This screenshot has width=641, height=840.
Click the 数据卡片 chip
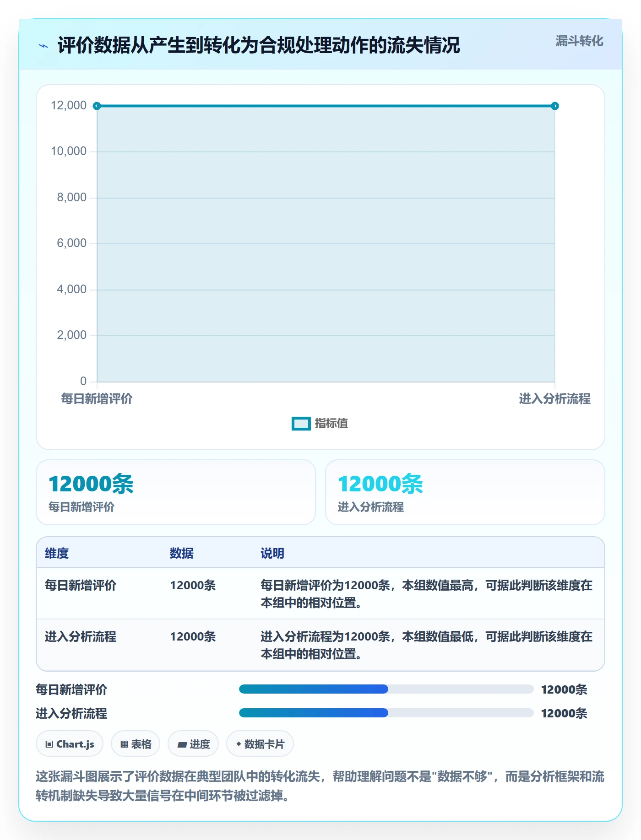click(x=260, y=744)
